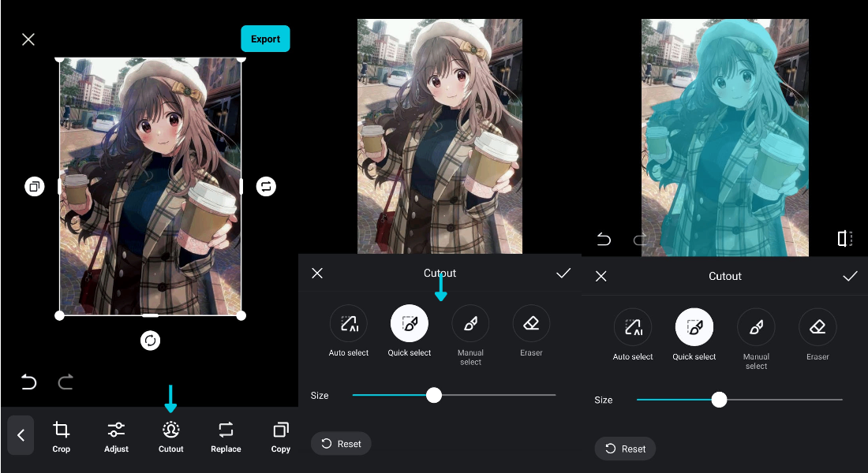Click Reset in the middle panel
This screenshot has width=868, height=473.
(x=341, y=444)
